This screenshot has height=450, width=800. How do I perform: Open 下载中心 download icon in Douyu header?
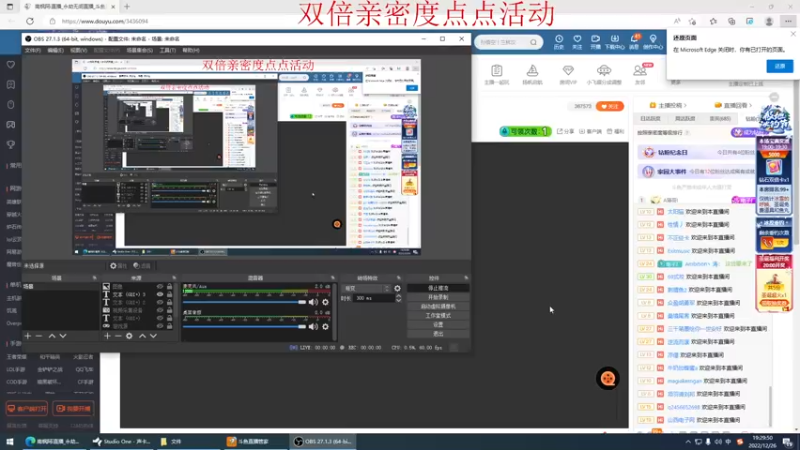tap(614, 42)
